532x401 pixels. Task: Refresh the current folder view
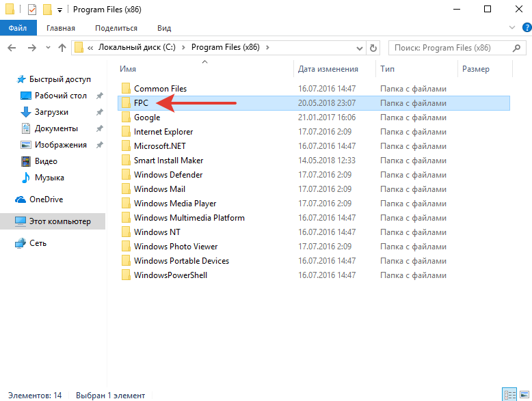(373, 48)
